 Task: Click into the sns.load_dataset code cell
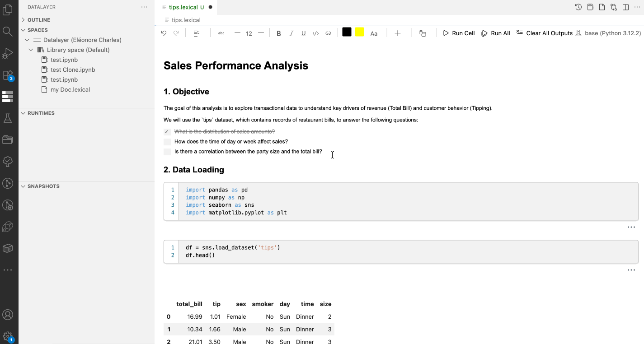401,251
